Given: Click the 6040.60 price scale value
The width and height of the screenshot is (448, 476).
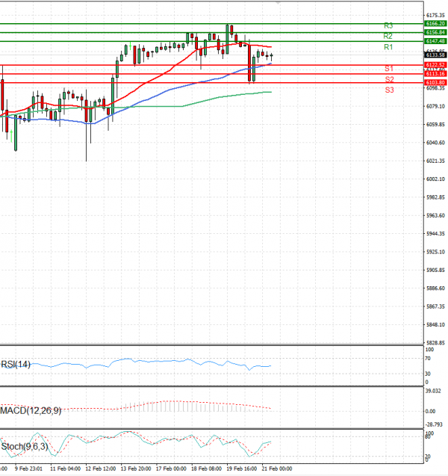Looking at the screenshot, I should [x=435, y=143].
